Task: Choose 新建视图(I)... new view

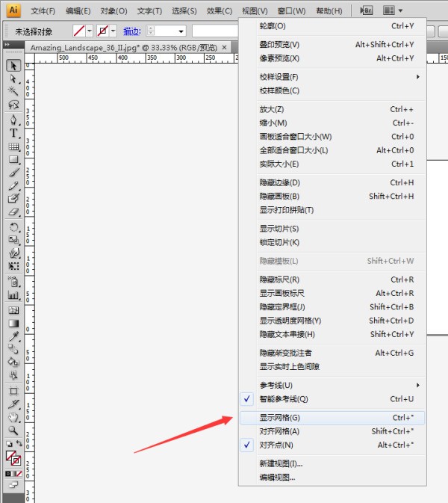Action: point(332,463)
